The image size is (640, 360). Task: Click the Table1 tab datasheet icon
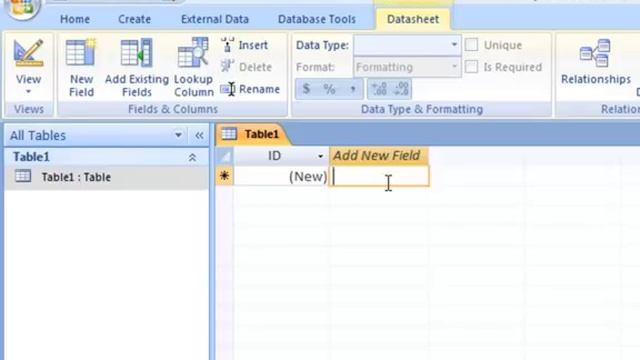(229, 134)
